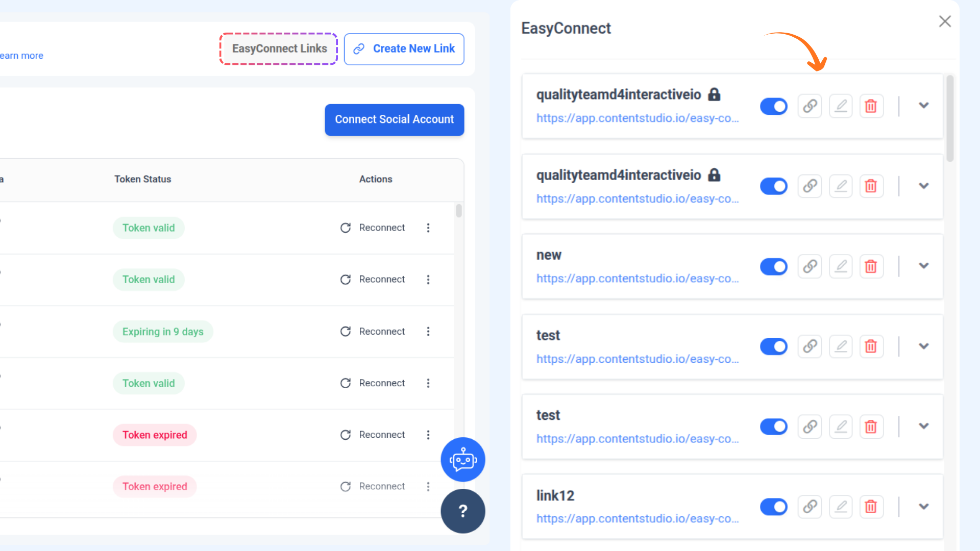Screen dimensions: 980x551
Task: Click edit pencil icon for link12
Action: [841, 507]
